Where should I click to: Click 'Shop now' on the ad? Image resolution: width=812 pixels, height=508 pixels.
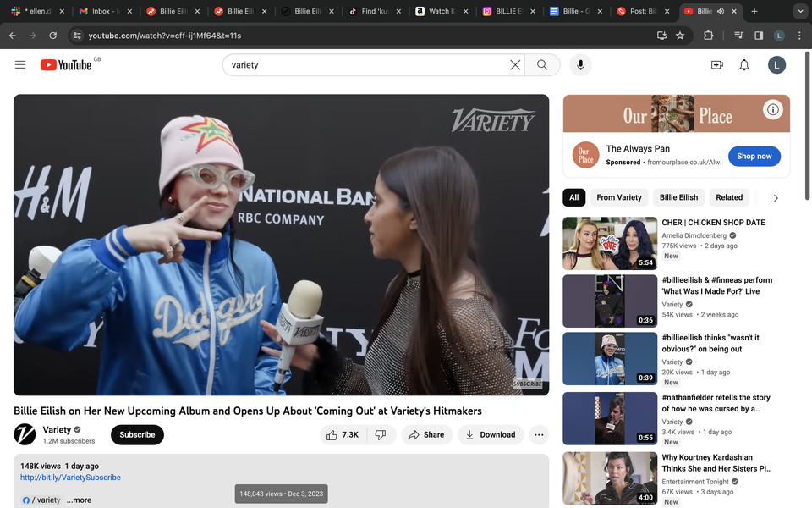[x=754, y=156]
